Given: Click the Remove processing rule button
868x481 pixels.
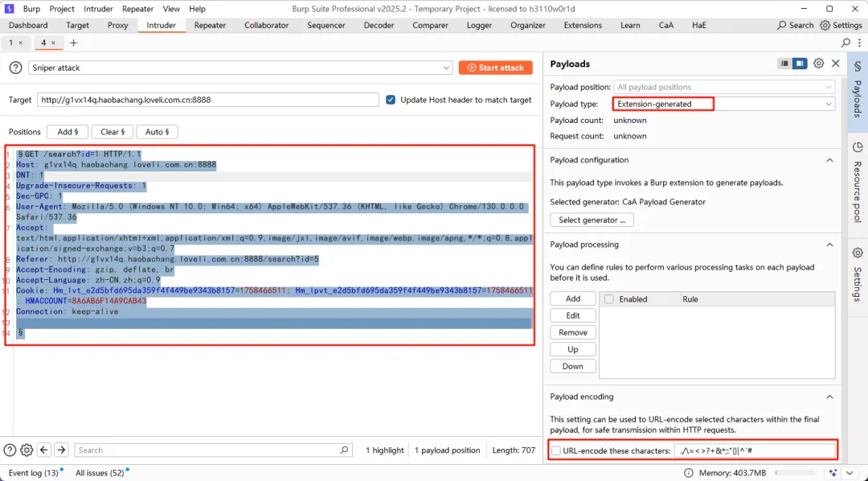Looking at the screenshot, I should point(573,332).
